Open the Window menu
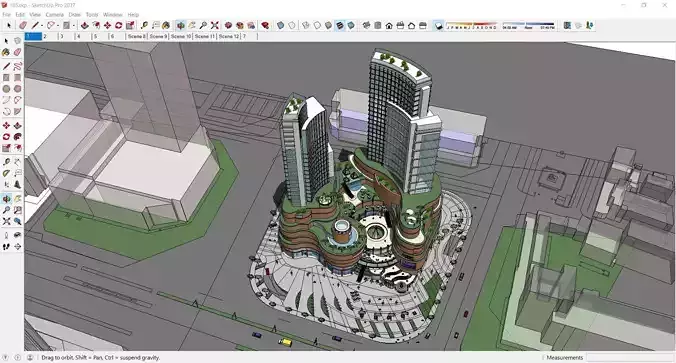The width and height of the screenshot is (676, 363). [x=113, y=15]
